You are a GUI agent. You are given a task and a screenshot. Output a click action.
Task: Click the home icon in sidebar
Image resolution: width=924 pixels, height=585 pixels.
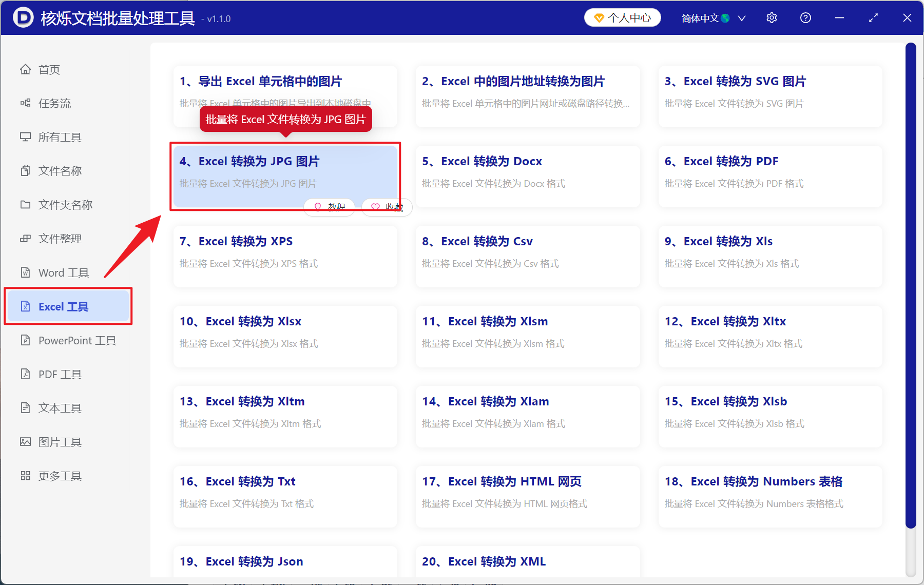(25, 69)
